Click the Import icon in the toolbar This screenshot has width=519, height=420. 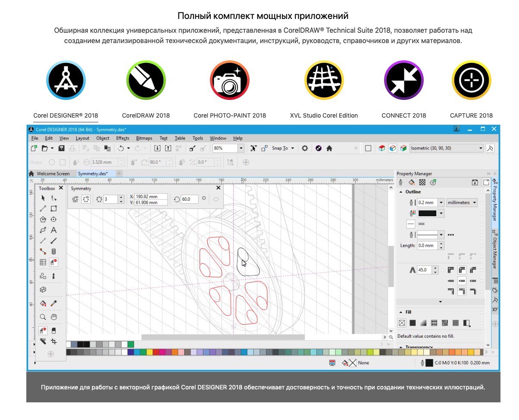(157, 148)
